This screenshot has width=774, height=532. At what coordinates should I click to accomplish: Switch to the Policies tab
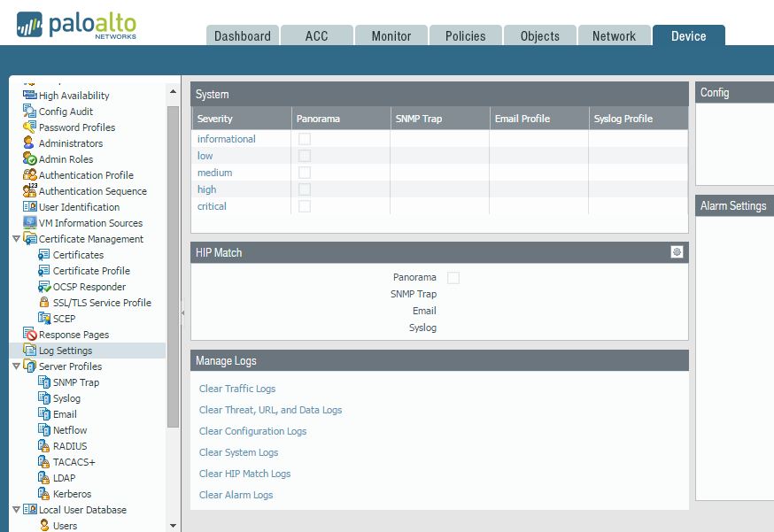coord(465,36)
